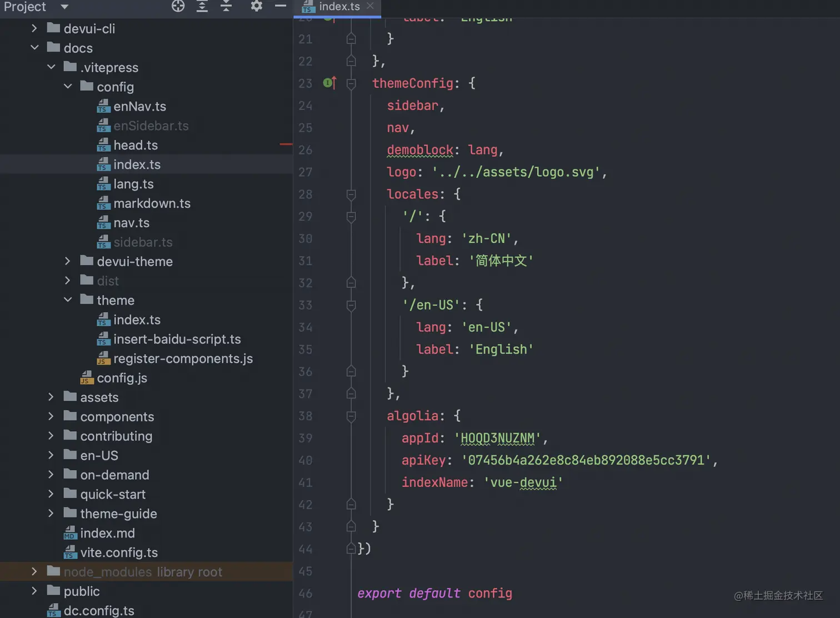The width and height of the screenshot is (840, 618).
Task: Click the Project panel title
Action: [x=25, y=7]
